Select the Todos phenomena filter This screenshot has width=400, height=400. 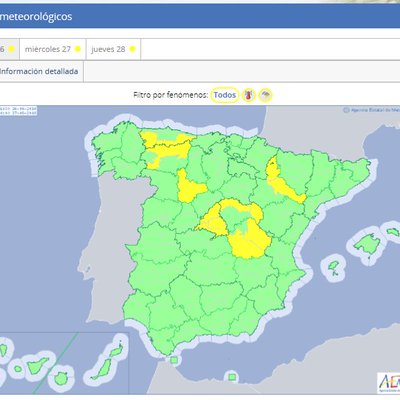225,95
